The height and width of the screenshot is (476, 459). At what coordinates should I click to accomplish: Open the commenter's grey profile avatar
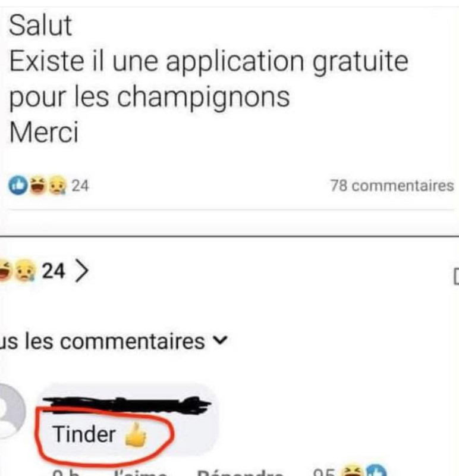11,411
